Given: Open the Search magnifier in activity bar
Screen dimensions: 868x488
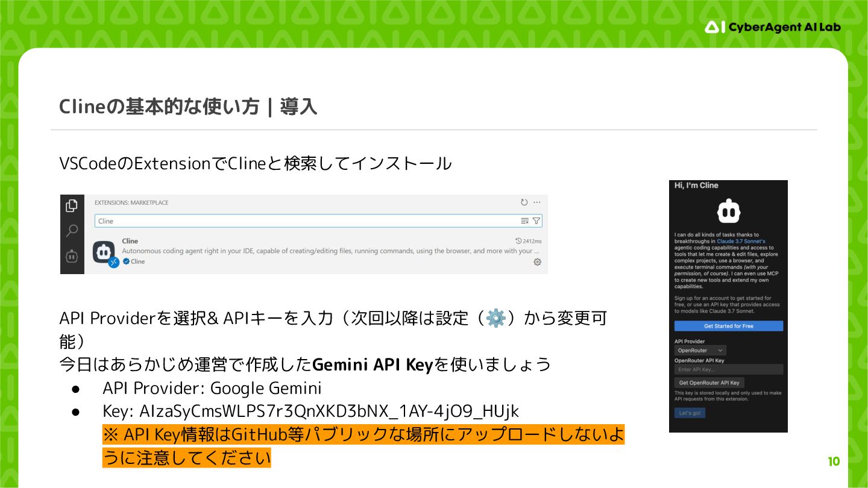Looking at the screenshot, I should click(72, 230).
